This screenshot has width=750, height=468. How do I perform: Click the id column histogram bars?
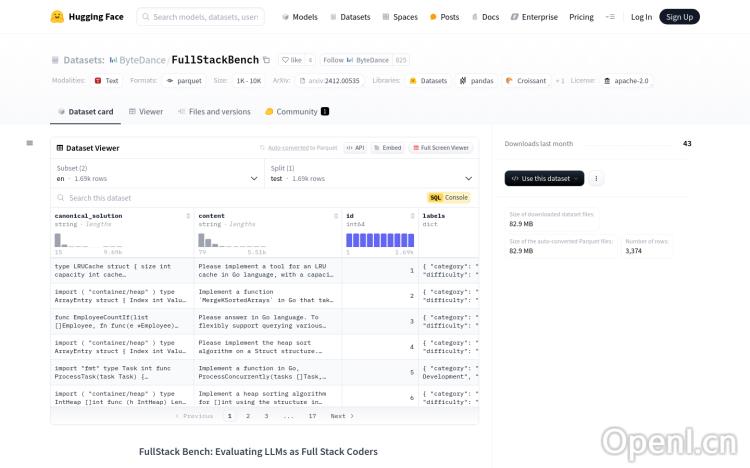pyautogui.click(x=379, y=240)
